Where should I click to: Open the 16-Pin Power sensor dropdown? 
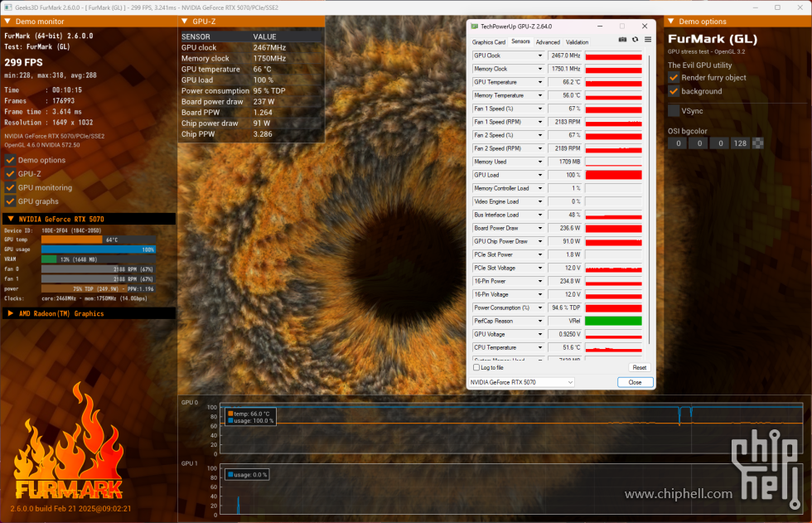tap(540, 281)
